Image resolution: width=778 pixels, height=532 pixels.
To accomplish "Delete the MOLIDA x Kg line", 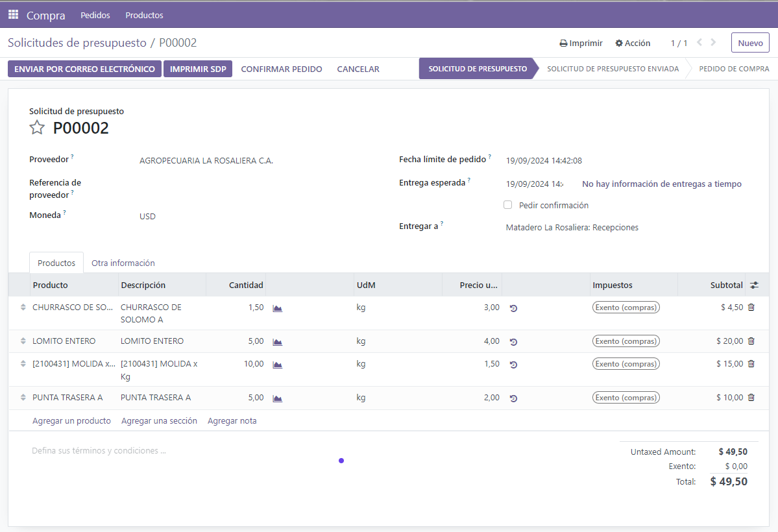I will (x=751, y=364).
